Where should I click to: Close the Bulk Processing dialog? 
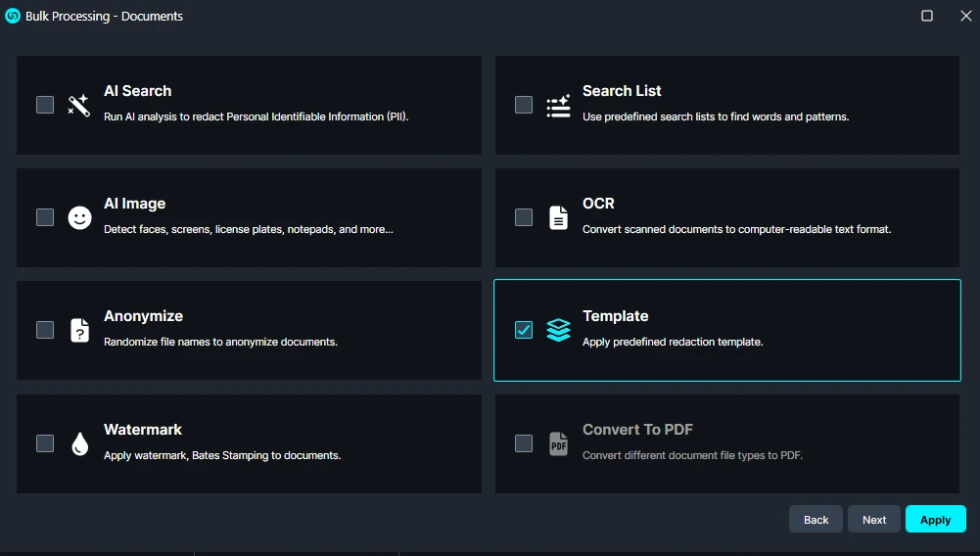(965, 16)
